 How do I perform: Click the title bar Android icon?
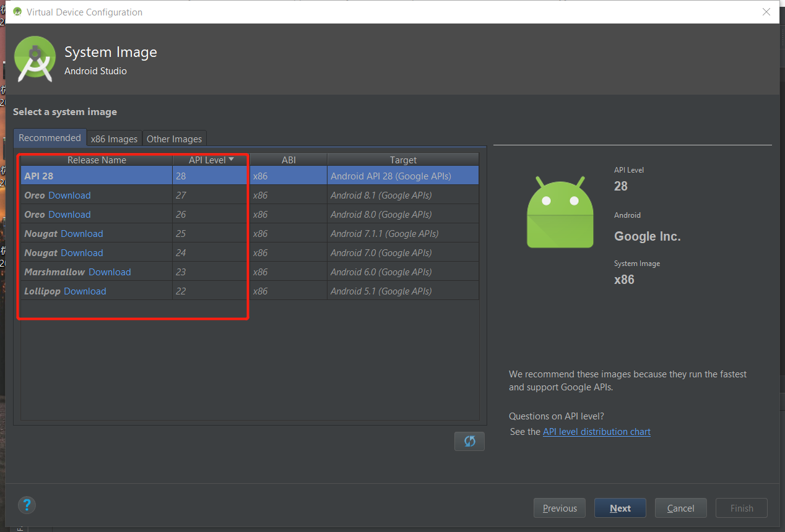click(x=17, y=12)
